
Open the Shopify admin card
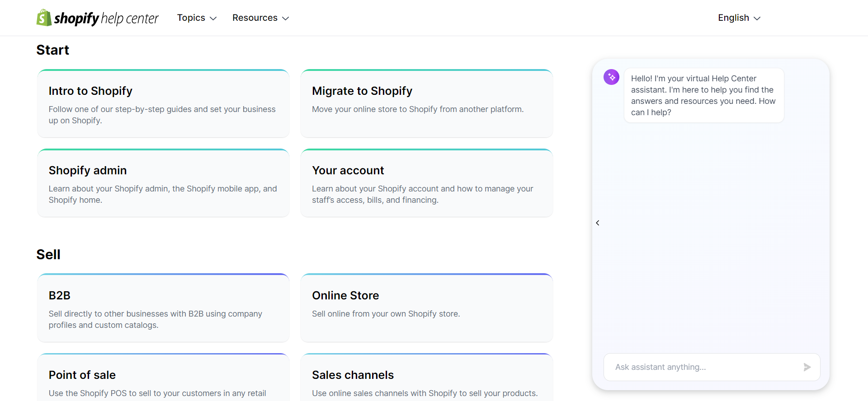coord(163,183)
